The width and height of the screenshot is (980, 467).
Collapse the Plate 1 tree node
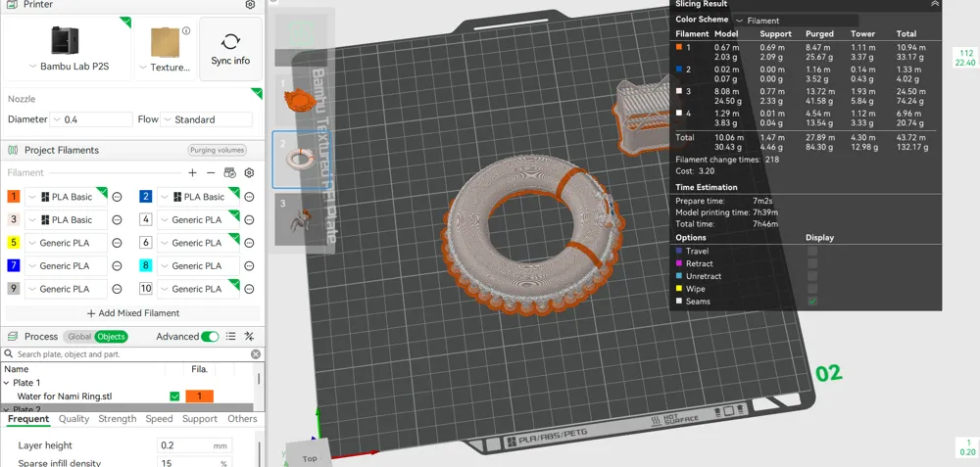7,383
